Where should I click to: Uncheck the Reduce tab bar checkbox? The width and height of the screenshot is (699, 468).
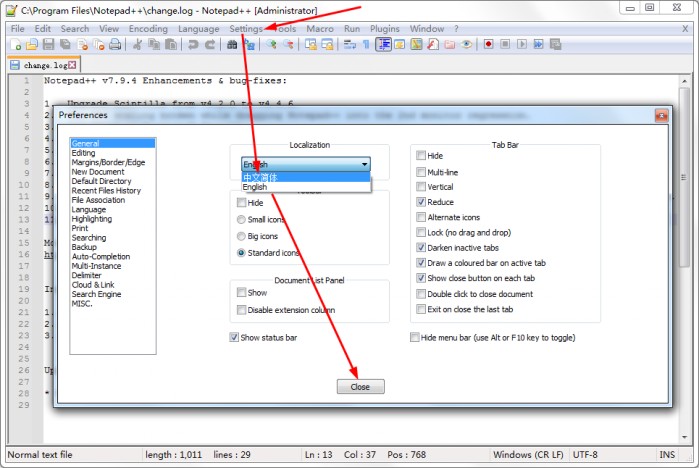tap(421, 202)
